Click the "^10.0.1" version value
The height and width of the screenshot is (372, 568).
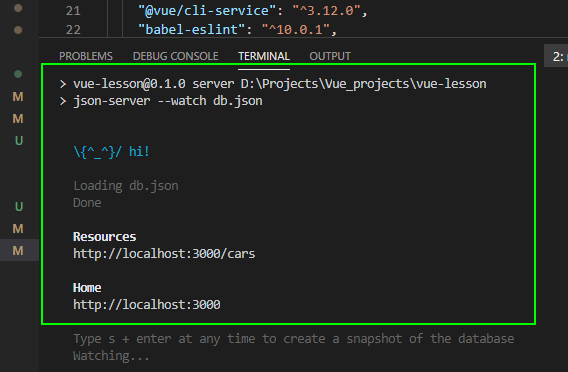(x=296, y=30)
